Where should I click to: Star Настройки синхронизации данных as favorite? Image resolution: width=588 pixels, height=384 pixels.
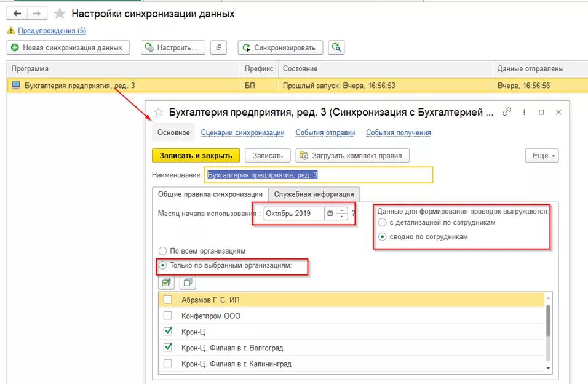(59, 14)
